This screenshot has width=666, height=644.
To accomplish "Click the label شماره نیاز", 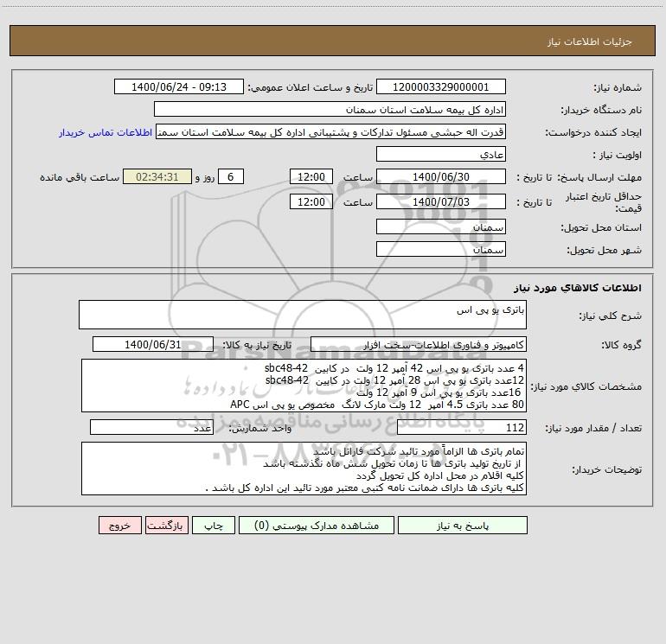I will (618, 88).
